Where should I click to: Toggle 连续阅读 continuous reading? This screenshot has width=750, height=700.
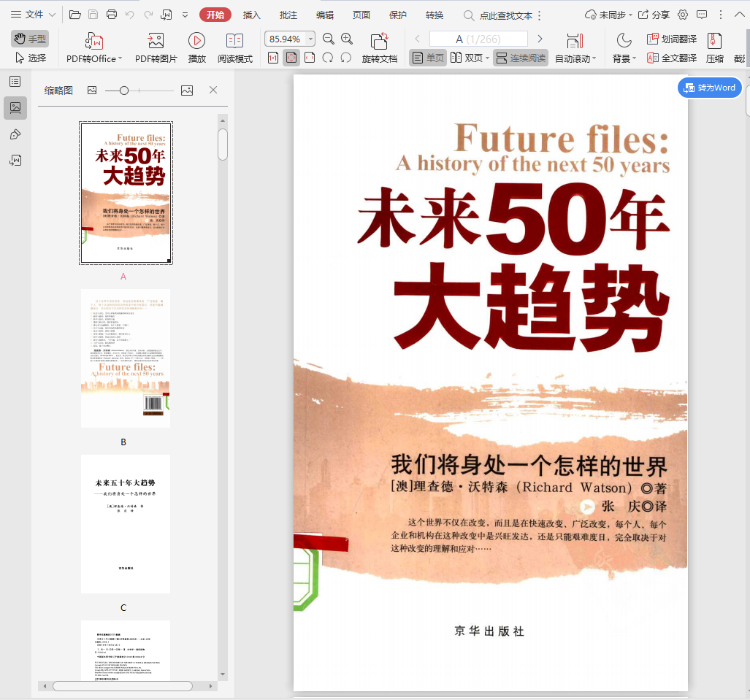point(521,58)
